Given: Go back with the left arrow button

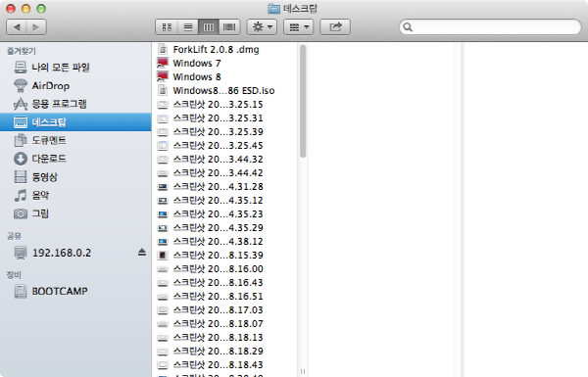Looking at the screenshot, I should coord(17,27).
